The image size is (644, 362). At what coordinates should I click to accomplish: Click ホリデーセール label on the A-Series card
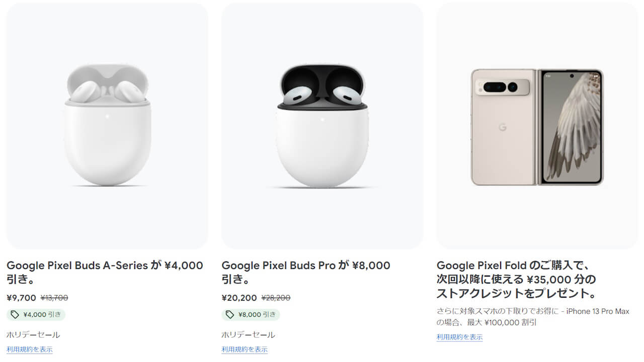pos(32,334)
